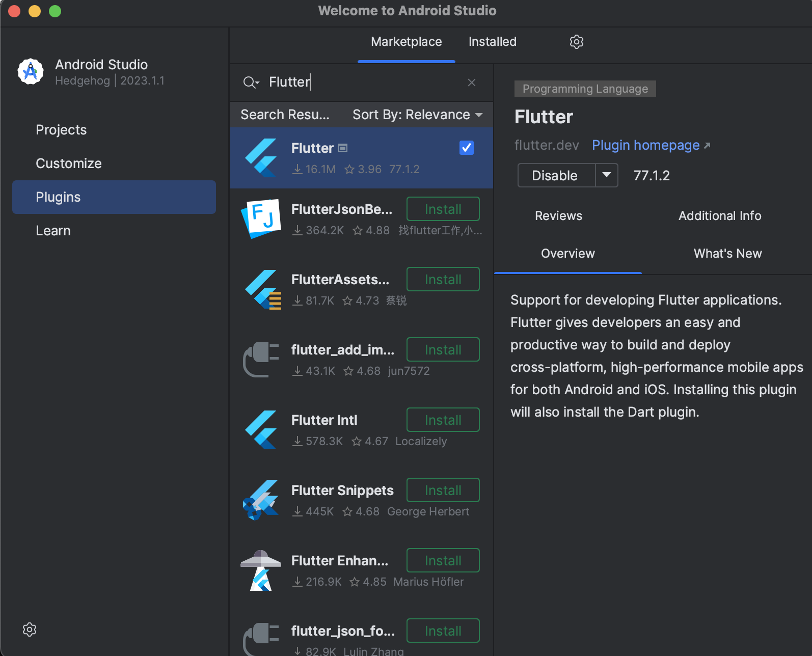Clear the Flutter search text
This screenshot has width=812, height=656.
pyautogui.click(x=472, y=83)
